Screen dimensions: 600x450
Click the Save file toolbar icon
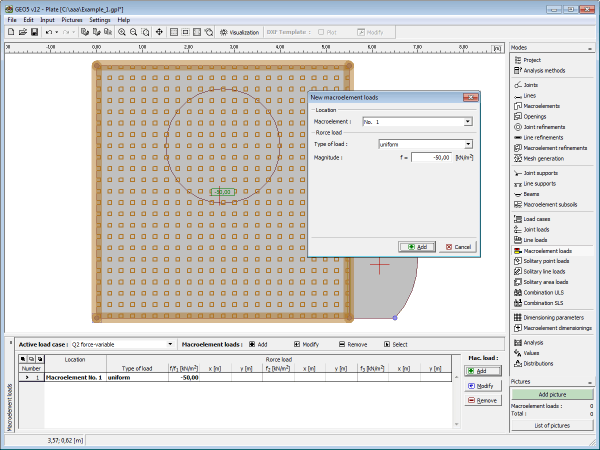tap(34, 32)
